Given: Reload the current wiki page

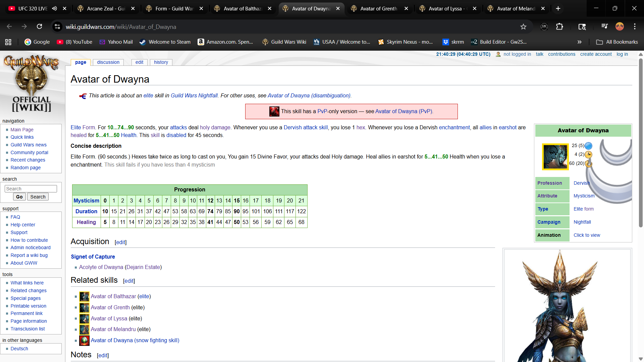Looking at the screenshot, I should coord(40,27).
